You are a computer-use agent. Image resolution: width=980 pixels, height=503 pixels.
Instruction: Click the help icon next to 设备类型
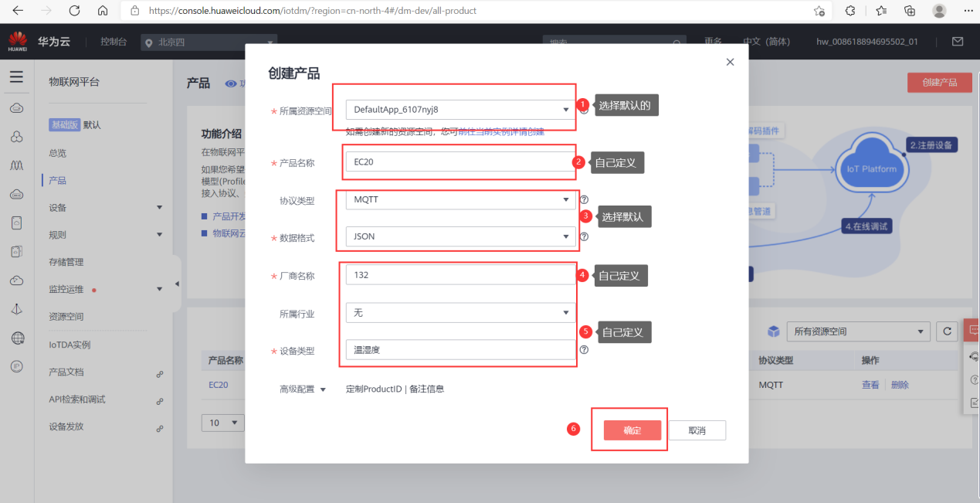click(x=584, y=349)
